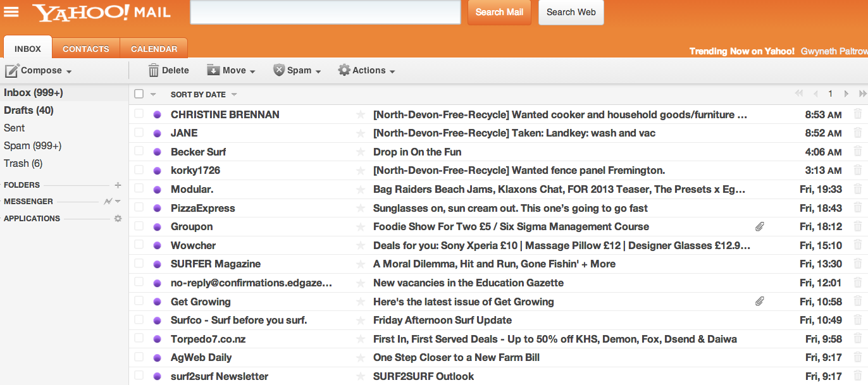Open the select-all checkbox dropdown arrow

pyautogui.click(x=152, y=95)
